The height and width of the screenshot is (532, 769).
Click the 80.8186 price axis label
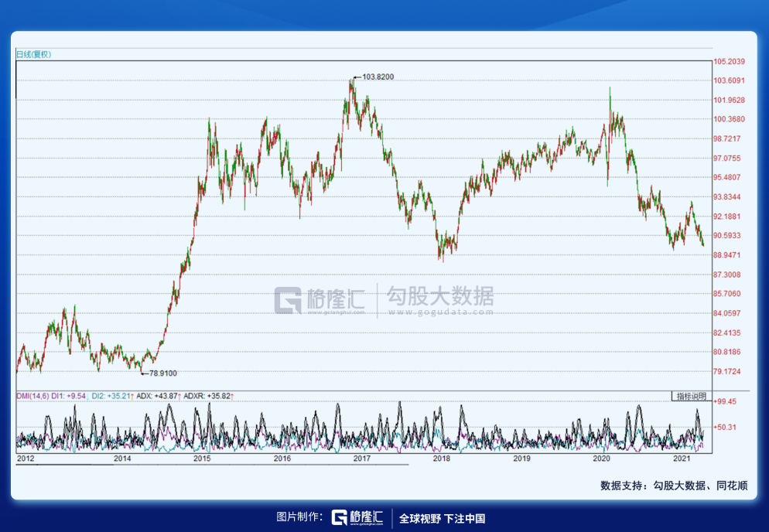click(726, 352)
